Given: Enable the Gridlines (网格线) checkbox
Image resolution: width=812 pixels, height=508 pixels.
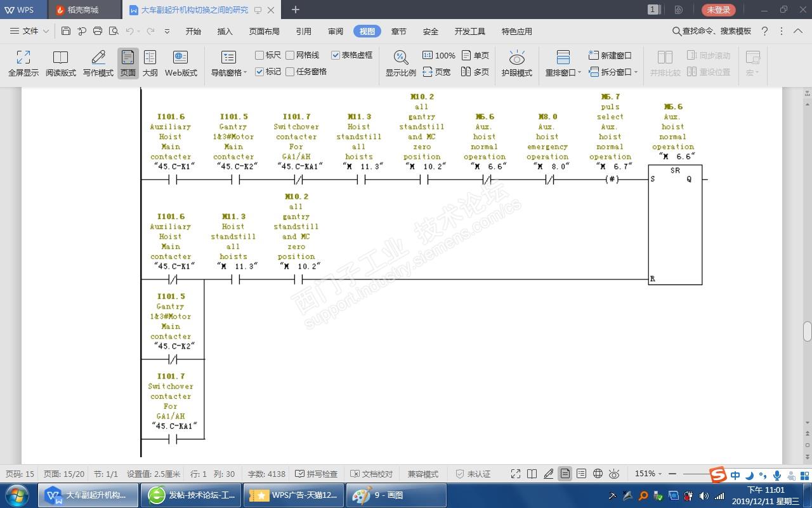Looking at the screenshot, I should coord(290,55).
